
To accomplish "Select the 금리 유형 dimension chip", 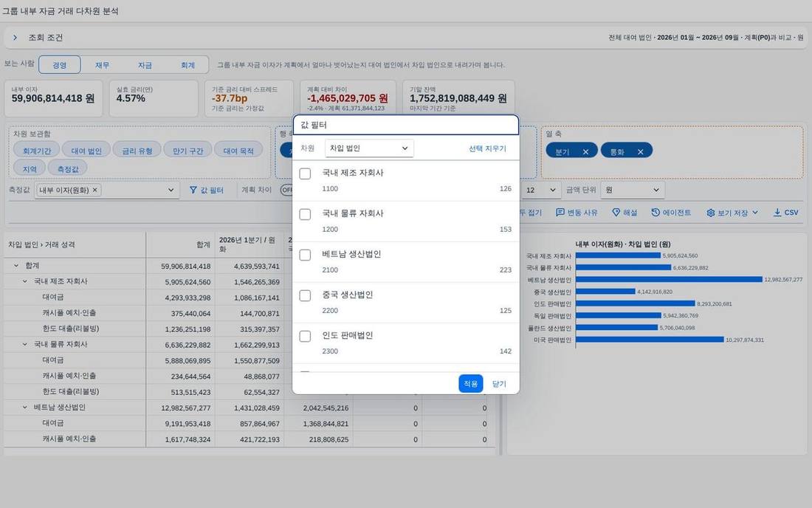I will tap(137, 151).
